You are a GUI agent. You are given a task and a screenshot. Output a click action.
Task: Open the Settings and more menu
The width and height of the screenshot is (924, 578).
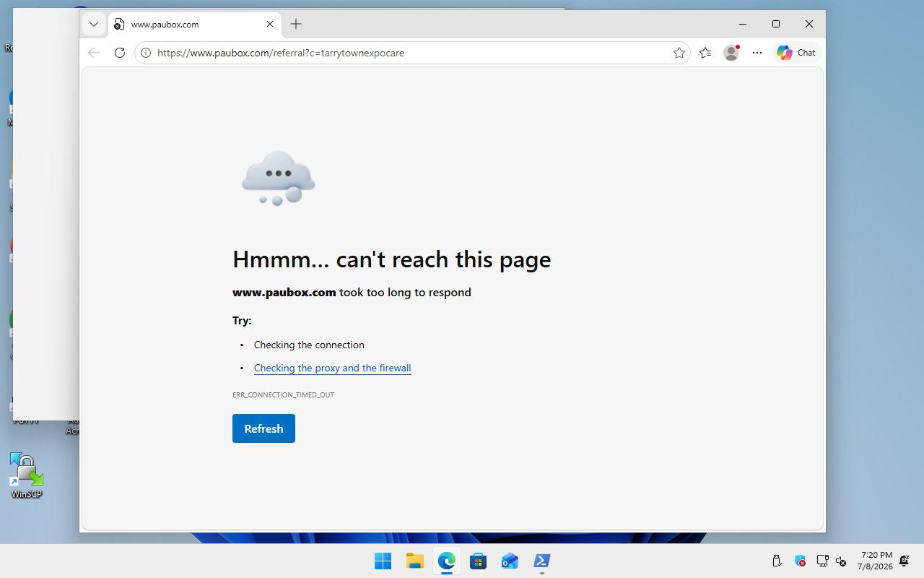[x=757, y=53]
